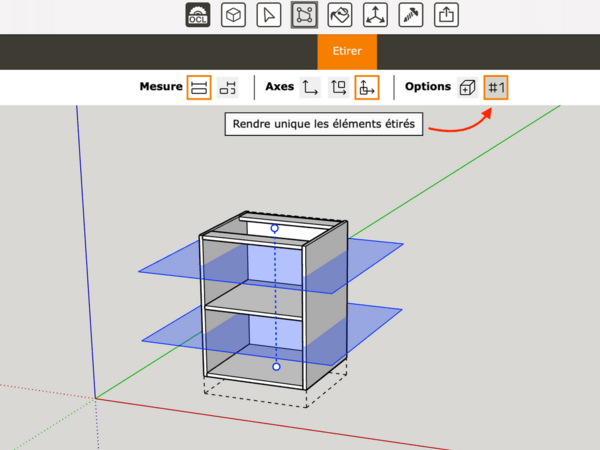600x450 pixels.
Task: Choose the first Axes orientation option
Action: 310,87
